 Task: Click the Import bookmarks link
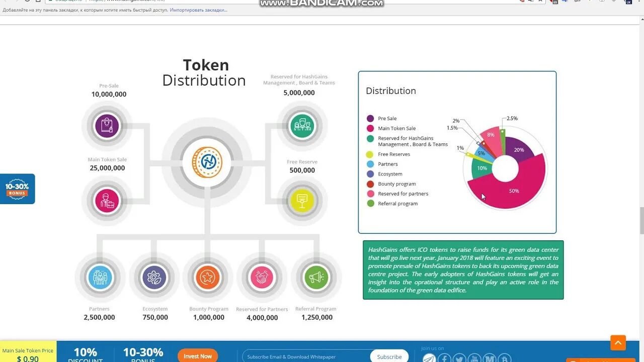click(x=198, y=10)
